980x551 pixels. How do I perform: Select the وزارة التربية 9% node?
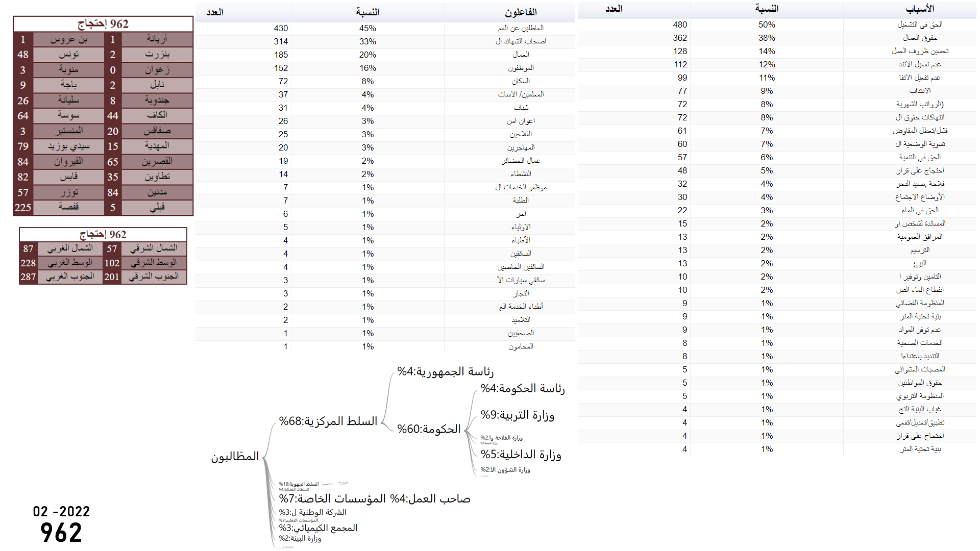[517, 415]
